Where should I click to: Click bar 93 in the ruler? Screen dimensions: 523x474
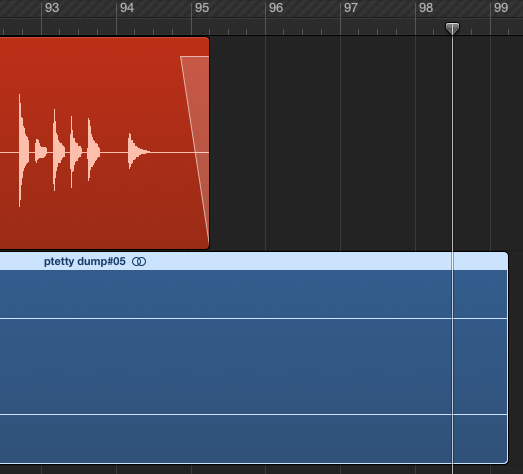pos(52,8)
